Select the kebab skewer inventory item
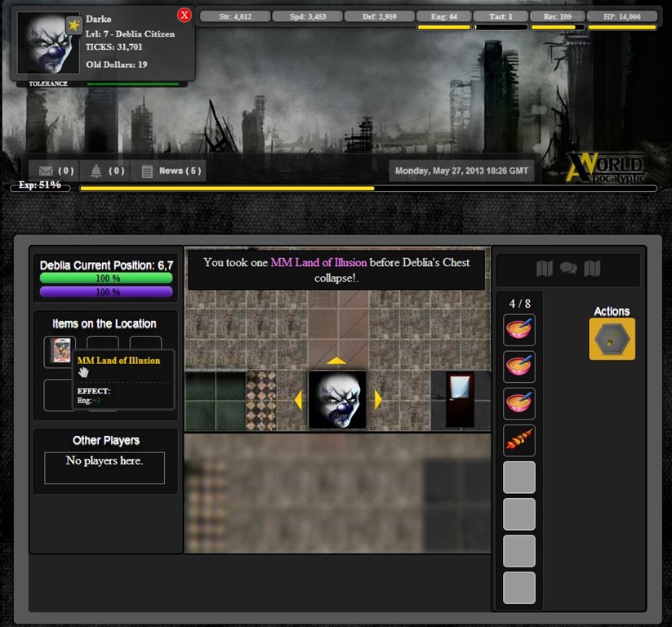The image size is (672, 627). (x=519, y=441)
